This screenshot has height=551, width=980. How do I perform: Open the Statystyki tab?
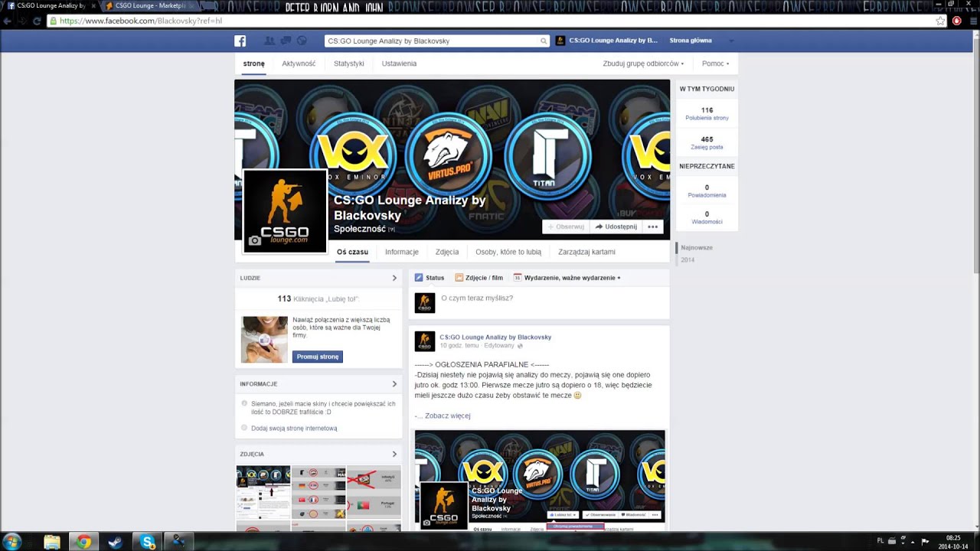[x=349, y=64]
